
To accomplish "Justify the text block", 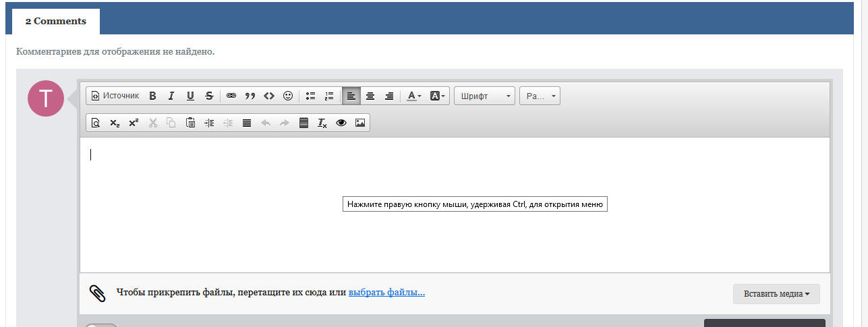I will click(x=247, y=123).
